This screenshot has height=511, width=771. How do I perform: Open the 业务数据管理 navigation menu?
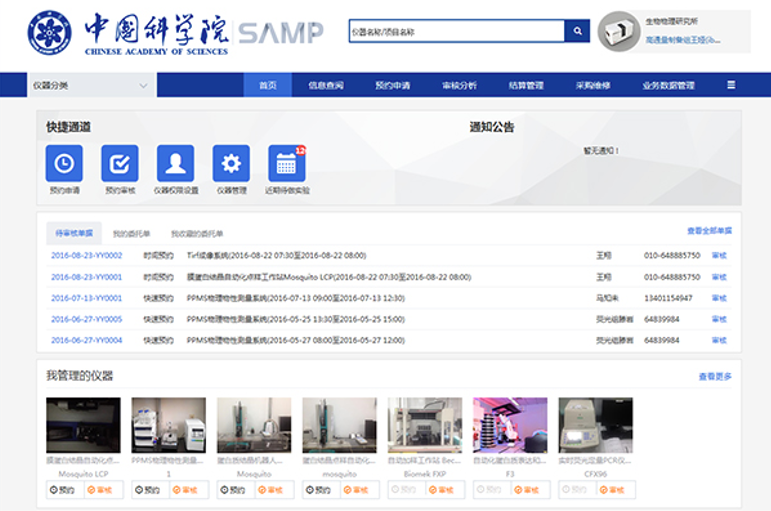tap(668, 85)
